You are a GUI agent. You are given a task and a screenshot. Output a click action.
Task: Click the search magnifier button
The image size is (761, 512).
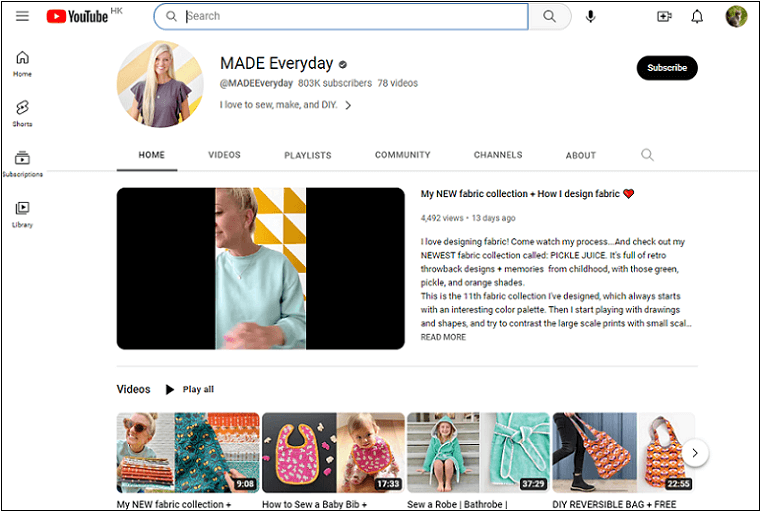coord(549,17)
